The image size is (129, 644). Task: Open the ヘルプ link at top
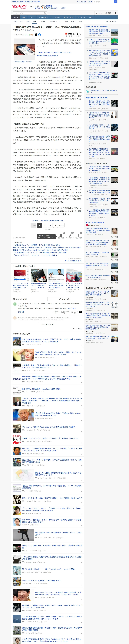pyautogui.click(x=90, y=2)
